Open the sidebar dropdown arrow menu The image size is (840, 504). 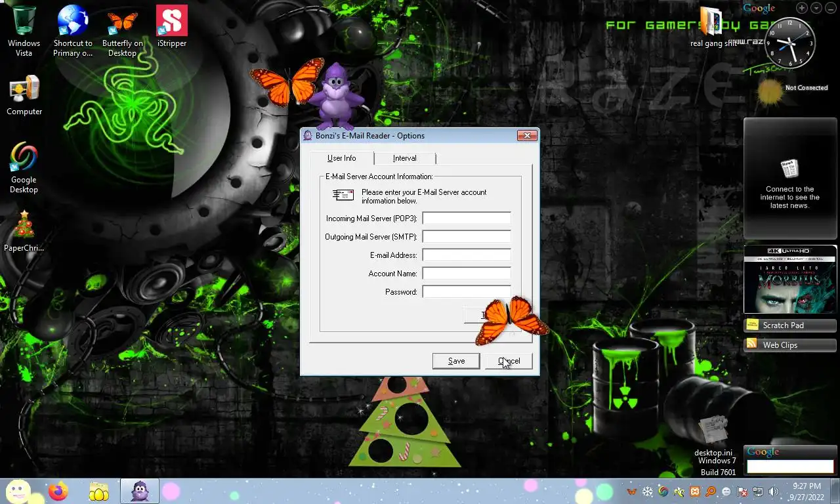pos(816,8)
